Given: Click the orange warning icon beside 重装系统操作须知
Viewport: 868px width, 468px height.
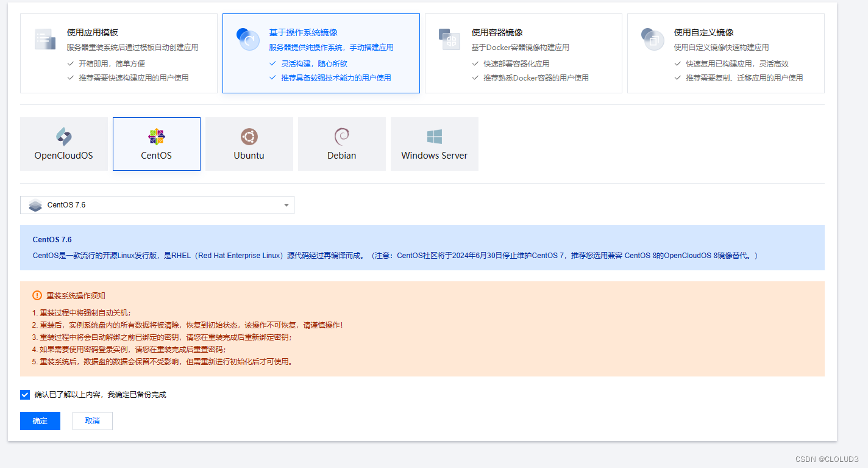Looking at the screenshot, I should (x=37, y=295).
